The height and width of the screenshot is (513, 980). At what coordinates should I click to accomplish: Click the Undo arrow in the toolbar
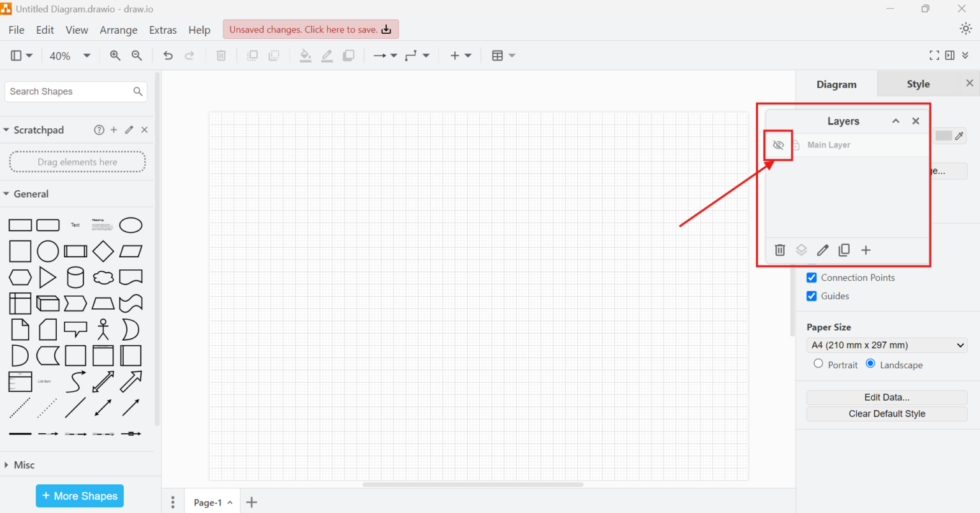168,56
